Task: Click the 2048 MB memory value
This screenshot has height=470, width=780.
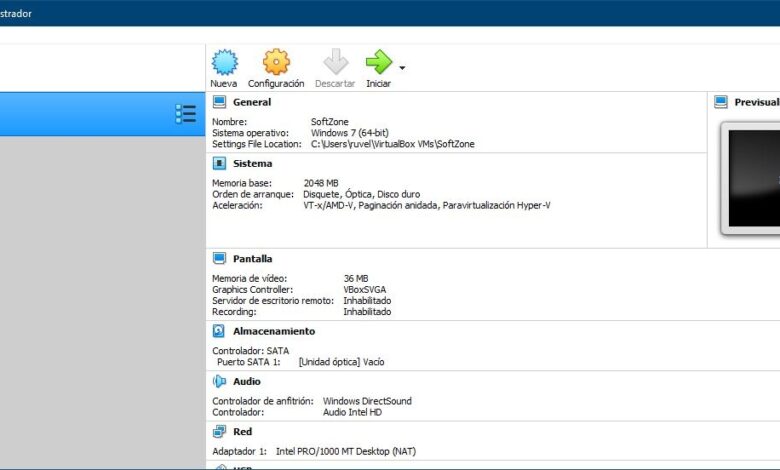Action: [x=321, y=183]
